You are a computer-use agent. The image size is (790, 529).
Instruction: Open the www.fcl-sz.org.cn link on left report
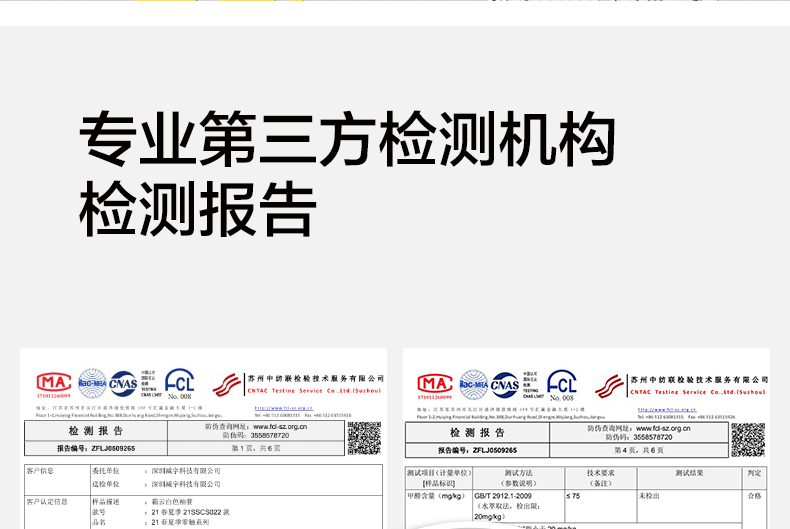pos(281,427)
